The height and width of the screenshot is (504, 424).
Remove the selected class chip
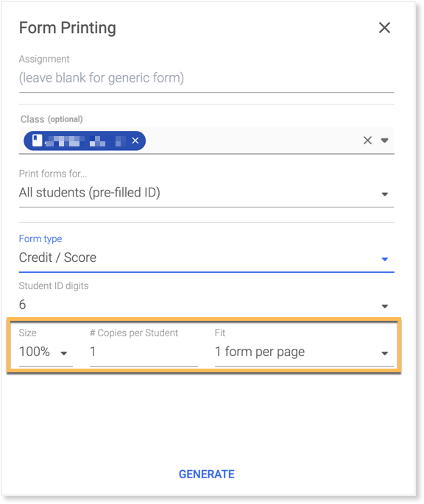pyautogui.click(x=135, y=141)
